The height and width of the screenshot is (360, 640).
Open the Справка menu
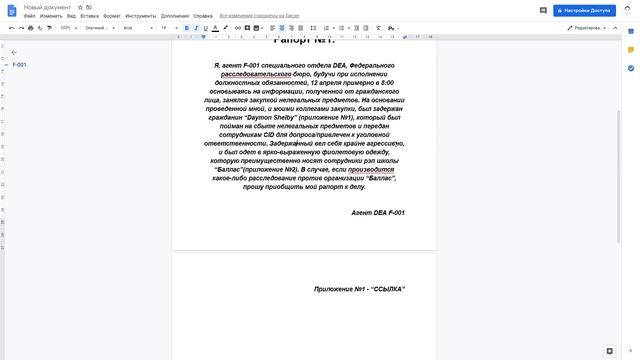pyautogui.click(x=203, y=16)
